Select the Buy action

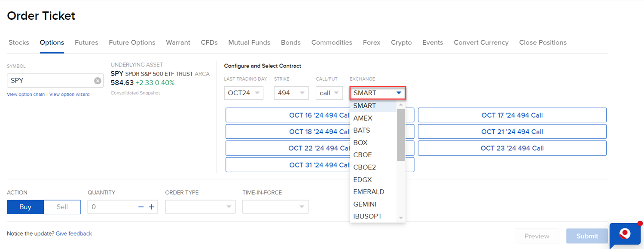coord(25,206)
